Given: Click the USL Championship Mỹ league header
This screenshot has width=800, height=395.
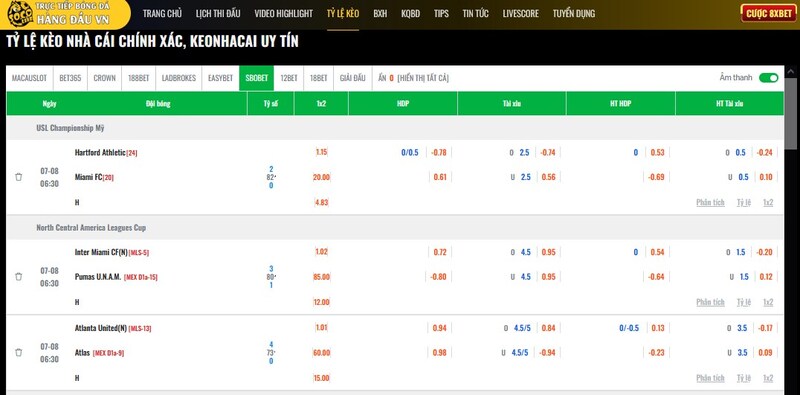Looking at the screenshot, I should pyautogui.click(x=70, y=128).
